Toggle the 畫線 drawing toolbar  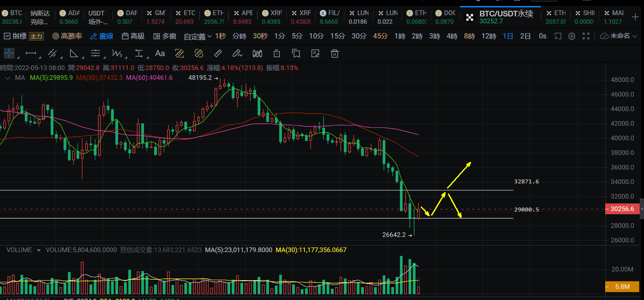click(102, 36)
